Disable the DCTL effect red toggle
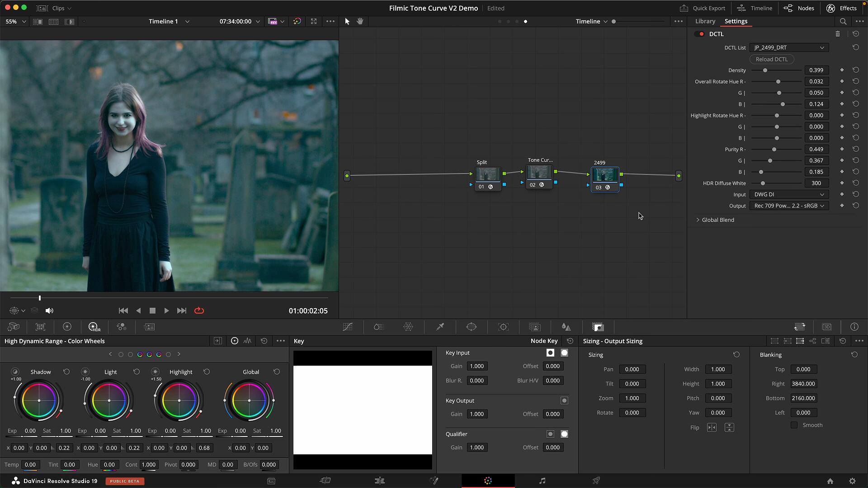Screen dimensions: 868x488 point(700,34)
